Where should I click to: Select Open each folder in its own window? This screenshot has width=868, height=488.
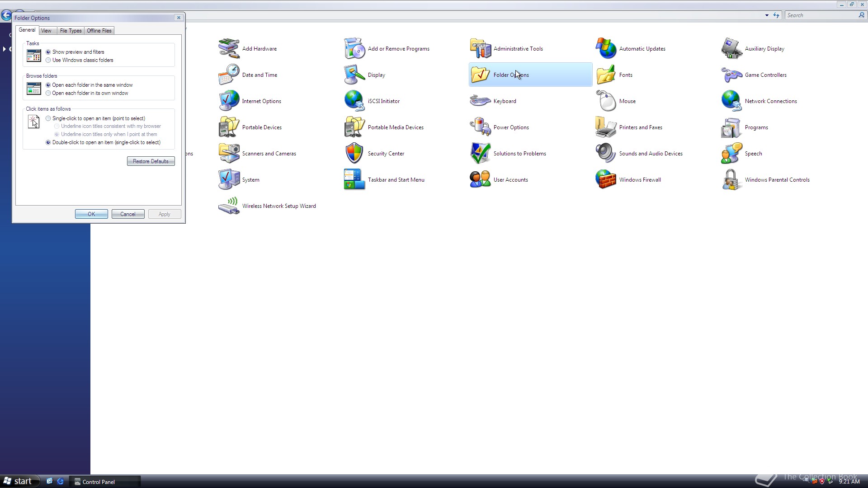48,93
